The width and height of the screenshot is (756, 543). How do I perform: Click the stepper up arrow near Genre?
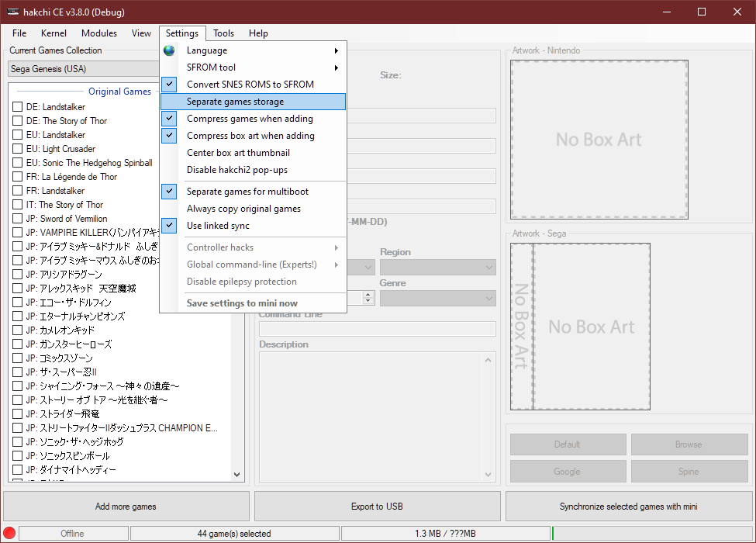click(x=368, y=294)
